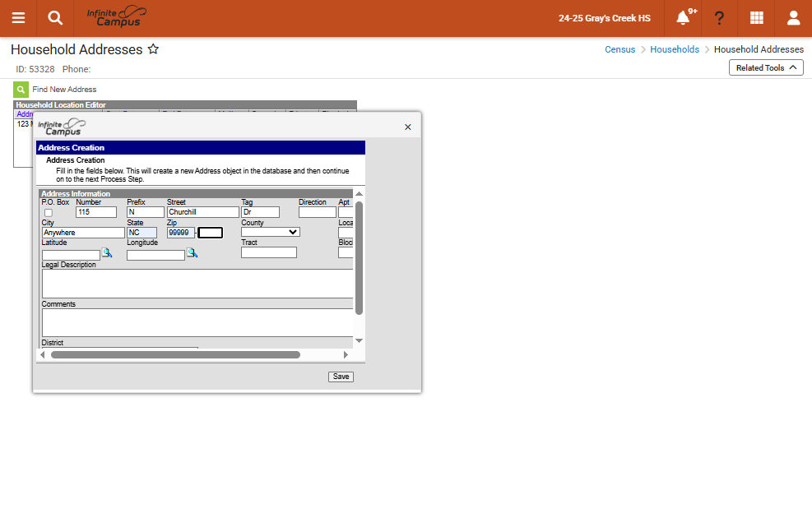Image resolution: width=812 pixels, height=527 pixels.
Task: Click the vertical scrollbar up arrow
Action: 359,193
